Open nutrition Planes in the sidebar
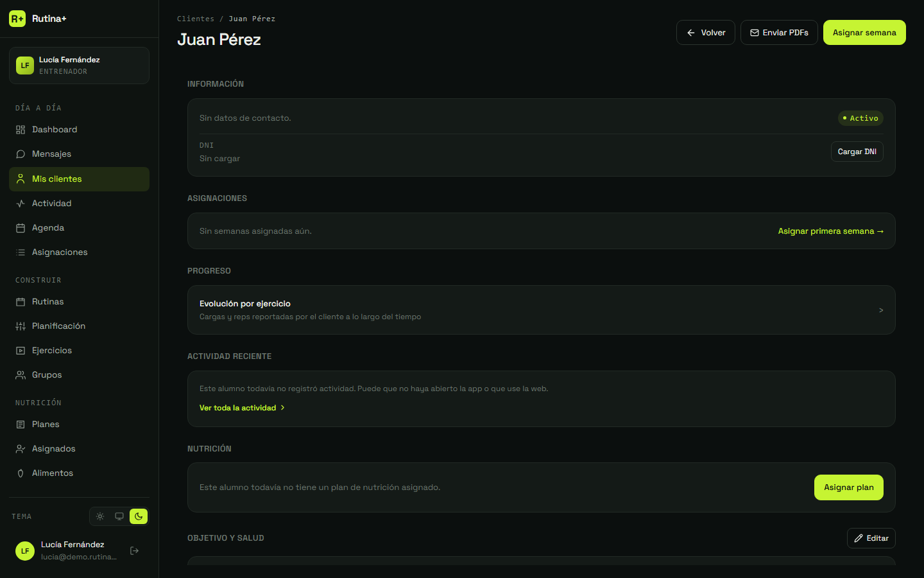Image resolution: width=924 pixels, height=578 pixels. click(x=79, y=425)
